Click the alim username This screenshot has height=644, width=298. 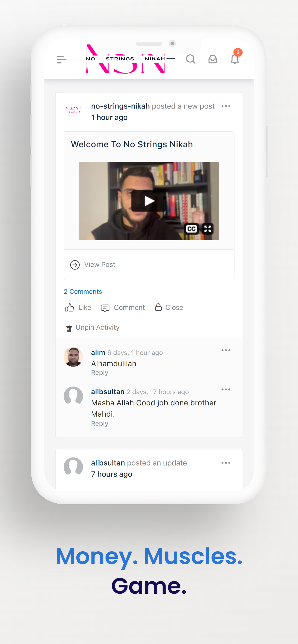coord(98,352)
